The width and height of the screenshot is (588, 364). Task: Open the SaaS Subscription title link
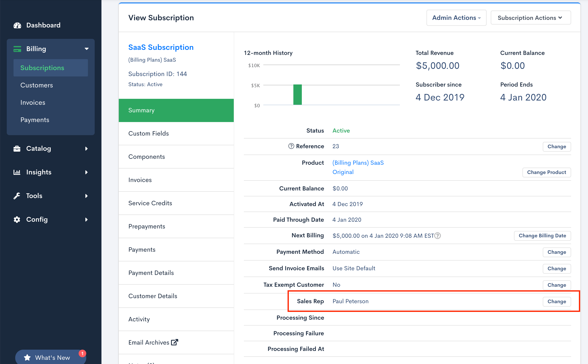tap(161, 47)
